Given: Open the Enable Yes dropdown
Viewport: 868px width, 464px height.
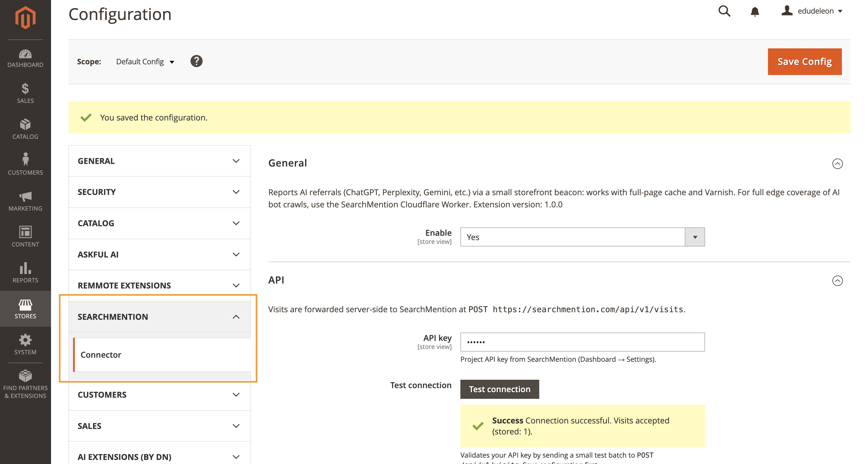Looking at the screenshot, I should coord(582,237).
